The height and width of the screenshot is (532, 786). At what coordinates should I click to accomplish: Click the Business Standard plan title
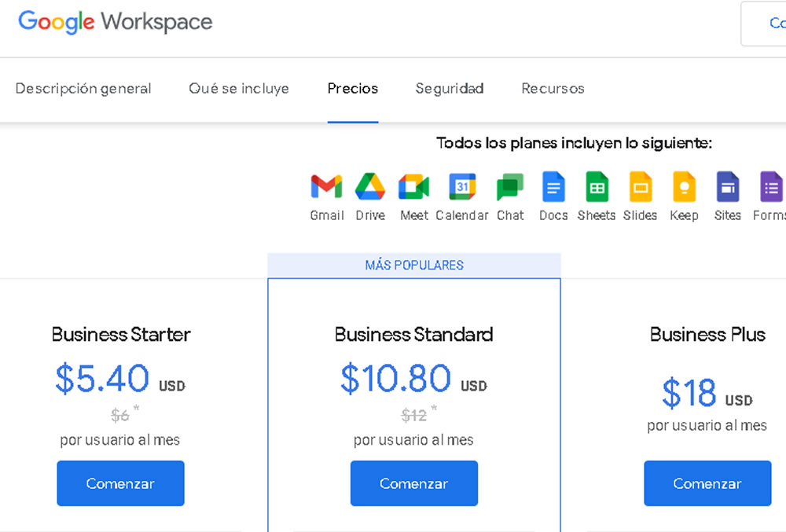coord(413,335)
